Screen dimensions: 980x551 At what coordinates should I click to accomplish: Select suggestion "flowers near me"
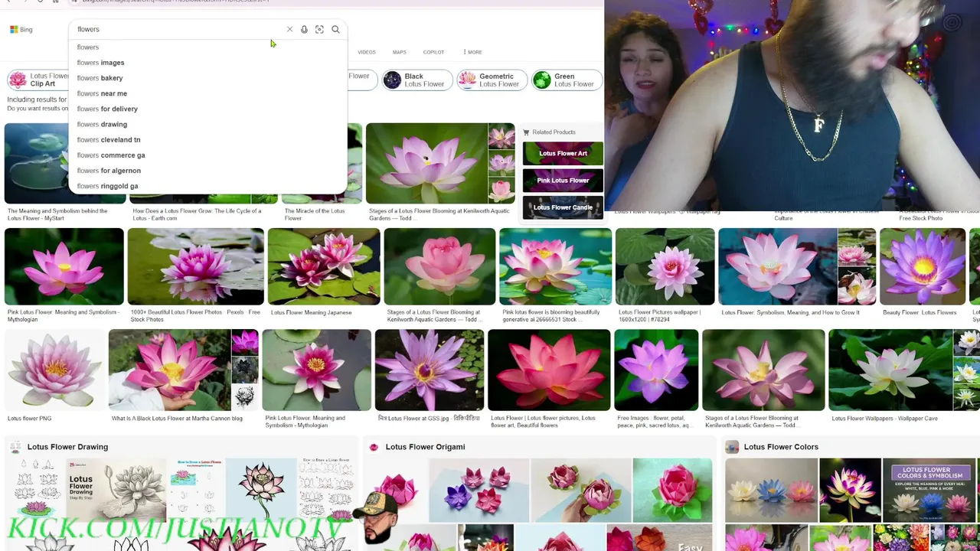pyautogui.click(x=207, y=93)
